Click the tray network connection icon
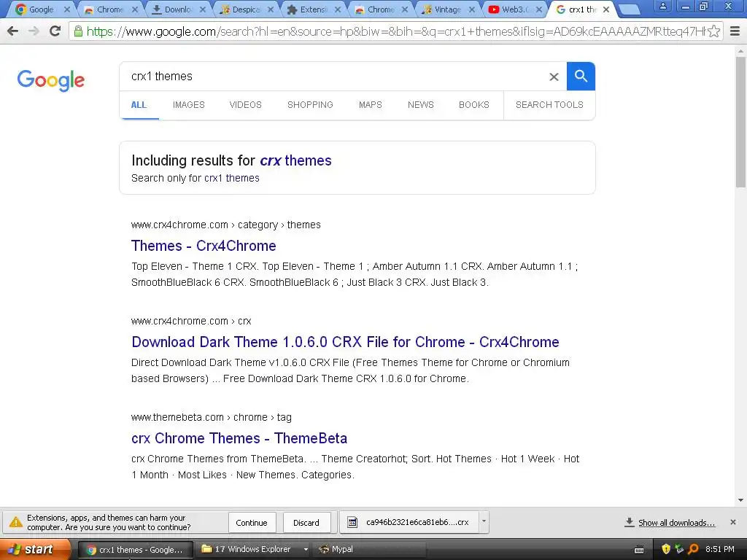The width and height of the screenshot is (747, 560). point(679,549)
